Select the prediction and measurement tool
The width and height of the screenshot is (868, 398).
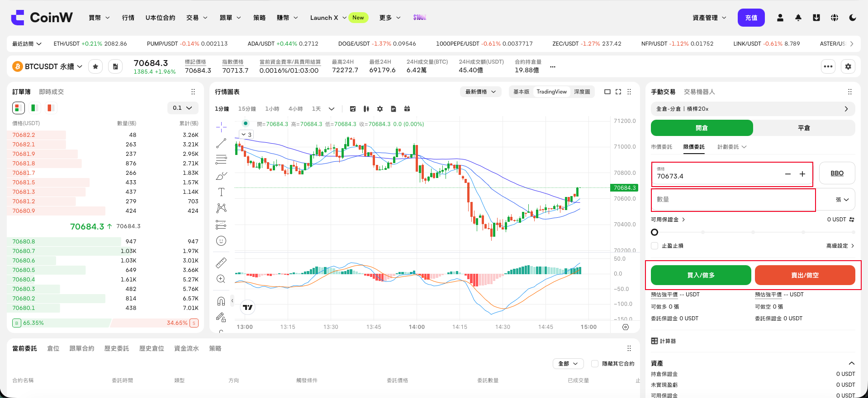[221, 225]
